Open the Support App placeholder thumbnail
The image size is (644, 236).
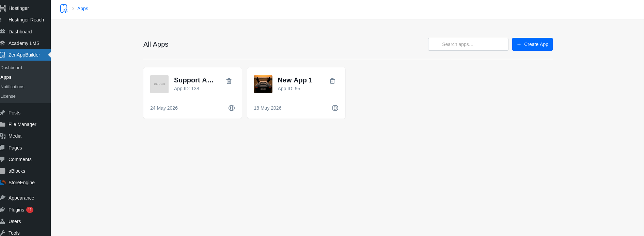pyautogui.click(x=159, y=84)
